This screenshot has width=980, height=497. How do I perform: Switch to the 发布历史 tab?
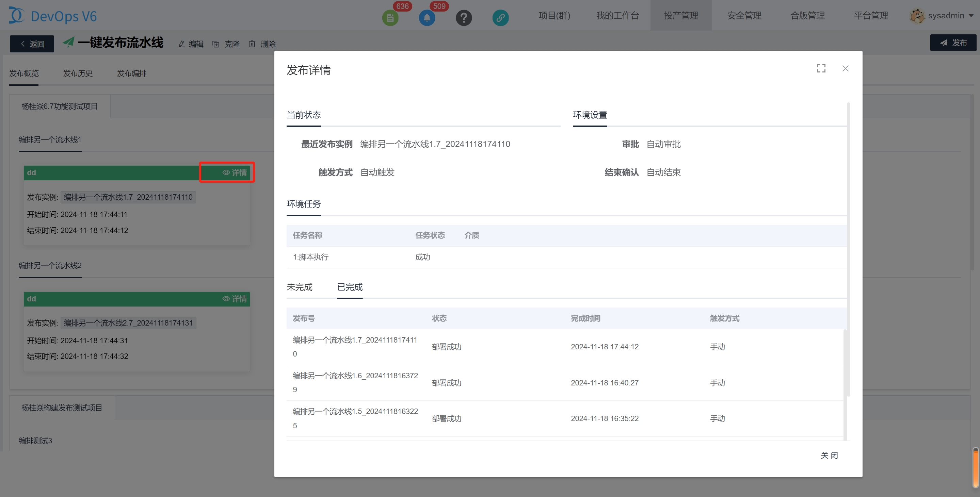pyautogui.click(x=78, y=73)
